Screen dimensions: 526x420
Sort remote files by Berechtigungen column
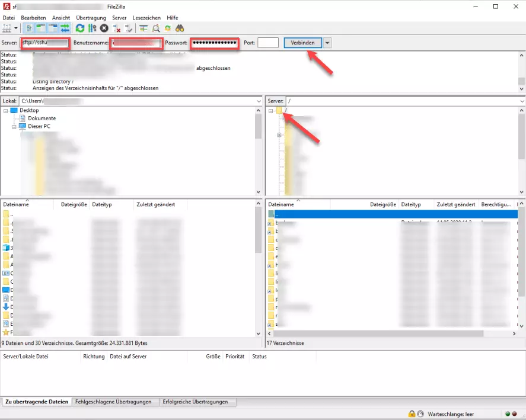tap(496, 204)
